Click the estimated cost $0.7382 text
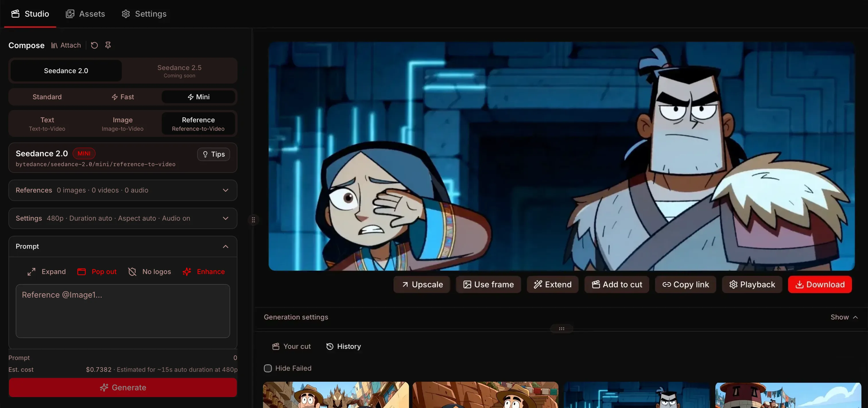This screenshot has height=408, width=868. click(99, 370)
